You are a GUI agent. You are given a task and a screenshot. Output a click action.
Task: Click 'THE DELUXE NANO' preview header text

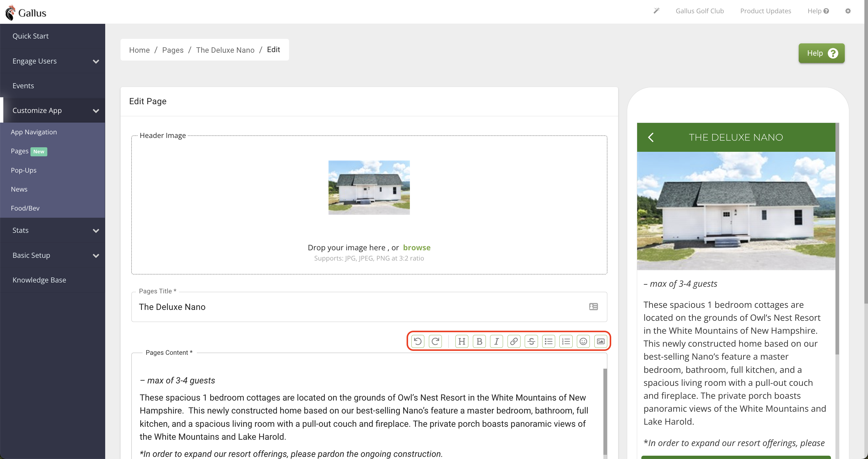[736, 137]
